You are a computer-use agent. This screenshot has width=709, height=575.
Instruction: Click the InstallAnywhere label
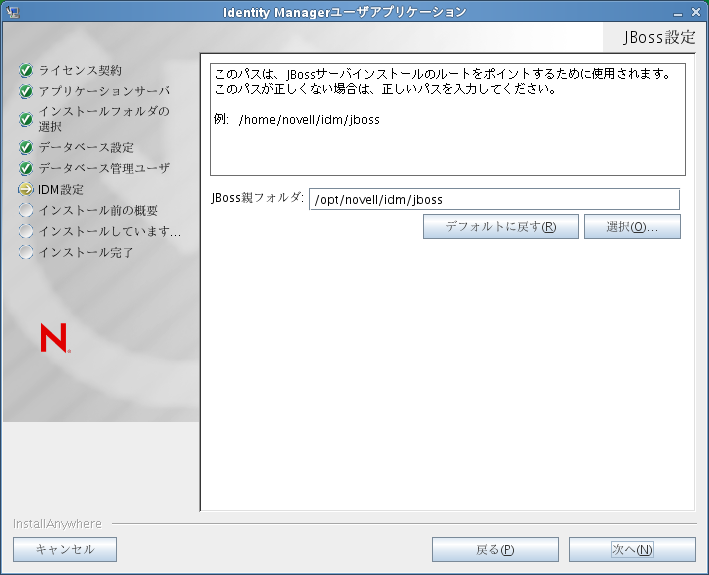point(57,523)
